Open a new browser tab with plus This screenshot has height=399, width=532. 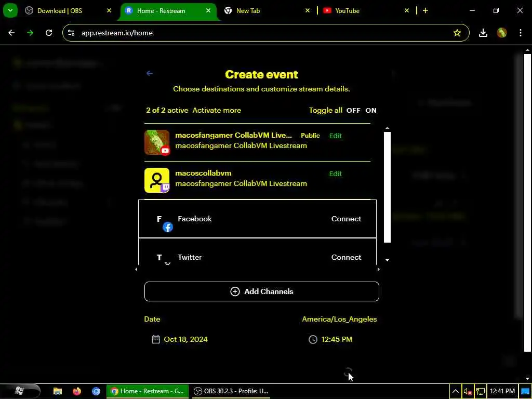tap(425, 10)
